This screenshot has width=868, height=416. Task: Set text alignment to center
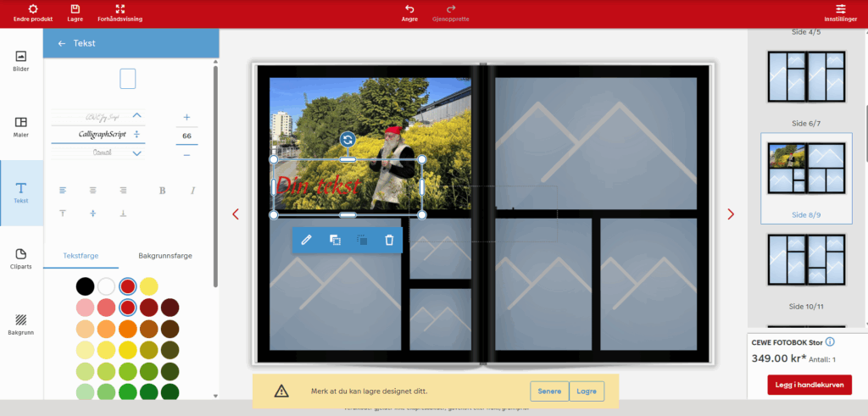coord(92,191)
